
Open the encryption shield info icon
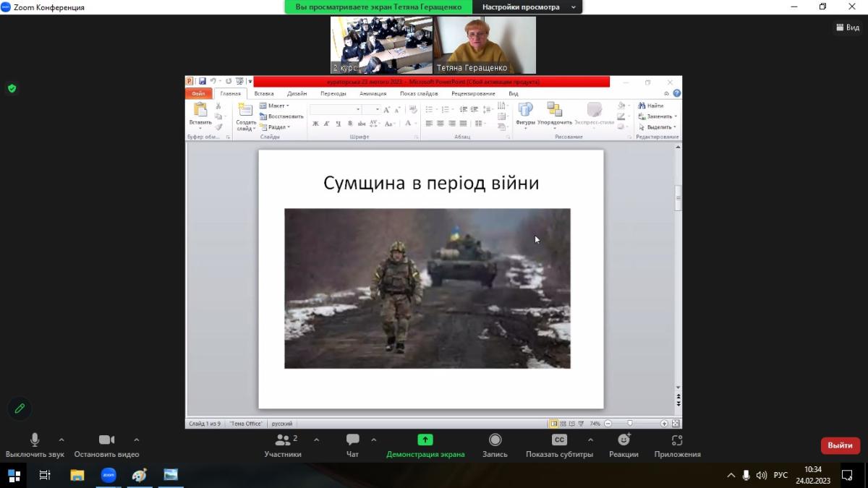[x=12, y=89]
